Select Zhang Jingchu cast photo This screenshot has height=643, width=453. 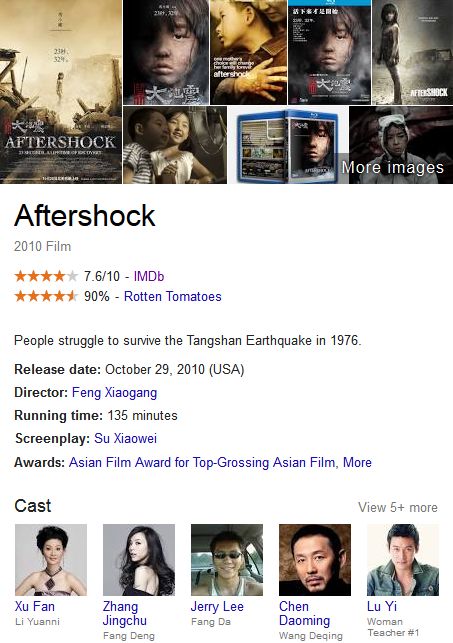[x=139, y=560]
